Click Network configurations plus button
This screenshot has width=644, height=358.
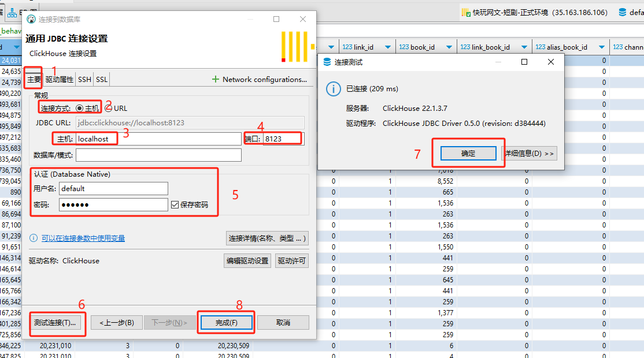216,79
